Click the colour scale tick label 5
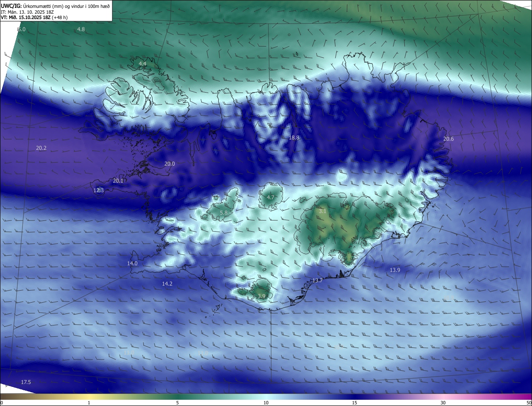Screen dimensions: 532x406 point(177,403)
